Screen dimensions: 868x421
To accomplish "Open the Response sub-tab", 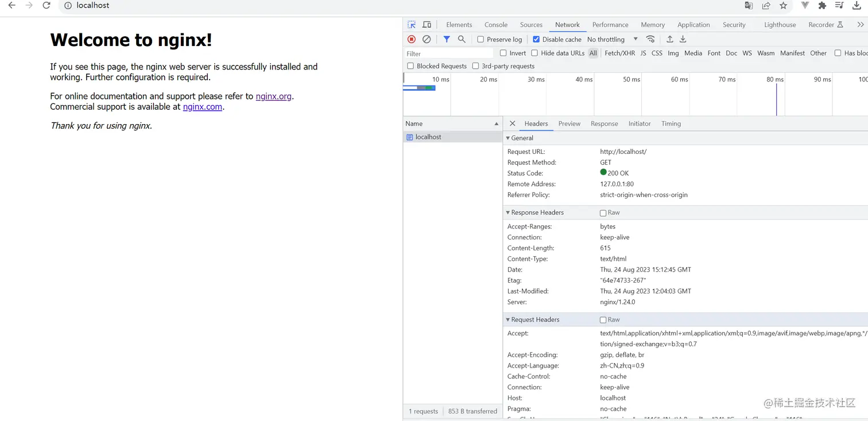I will point(604,123).
